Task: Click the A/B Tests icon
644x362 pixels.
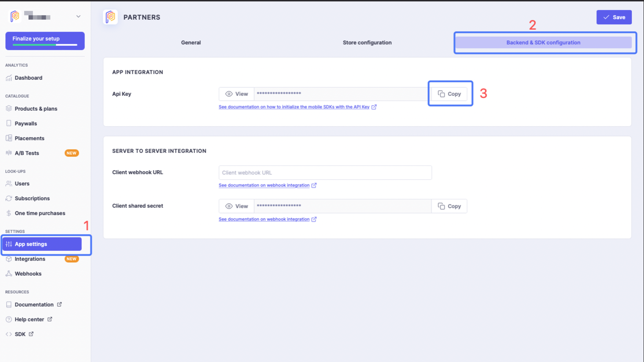Action: point(9,153)
